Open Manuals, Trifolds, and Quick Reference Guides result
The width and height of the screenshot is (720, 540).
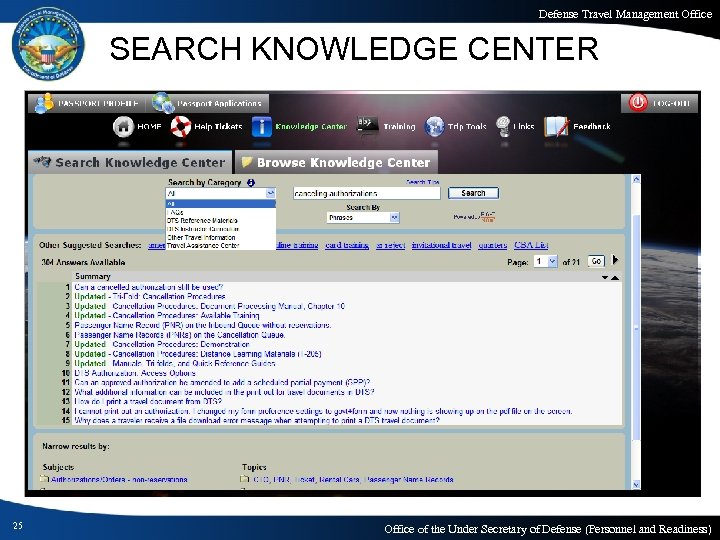pos(174,363)
